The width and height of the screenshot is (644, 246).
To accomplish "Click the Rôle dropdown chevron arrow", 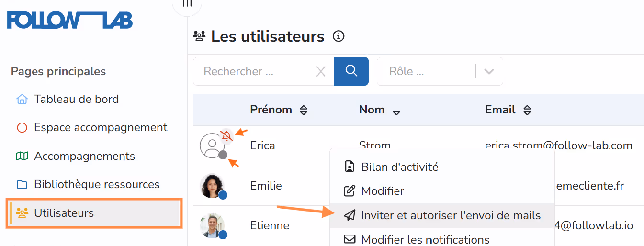I will 489,72.
